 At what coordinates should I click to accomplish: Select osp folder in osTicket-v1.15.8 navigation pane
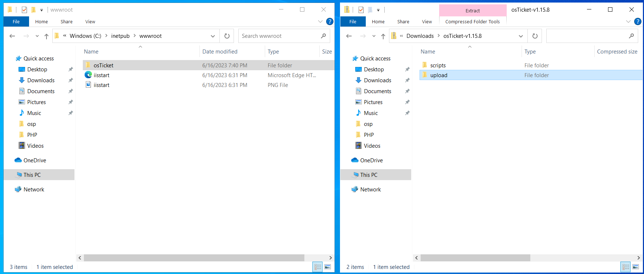click(x=368, y=124)
